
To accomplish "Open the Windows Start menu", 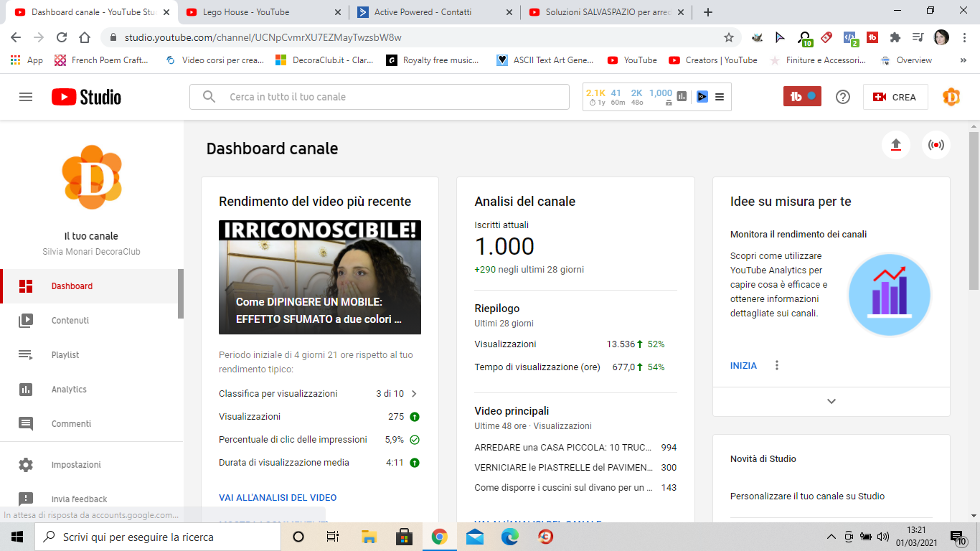I will pos(17,537).
